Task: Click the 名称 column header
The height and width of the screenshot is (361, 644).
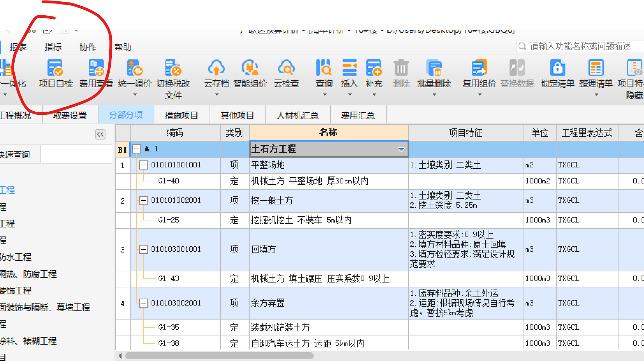Action: [x=329, y=133]
